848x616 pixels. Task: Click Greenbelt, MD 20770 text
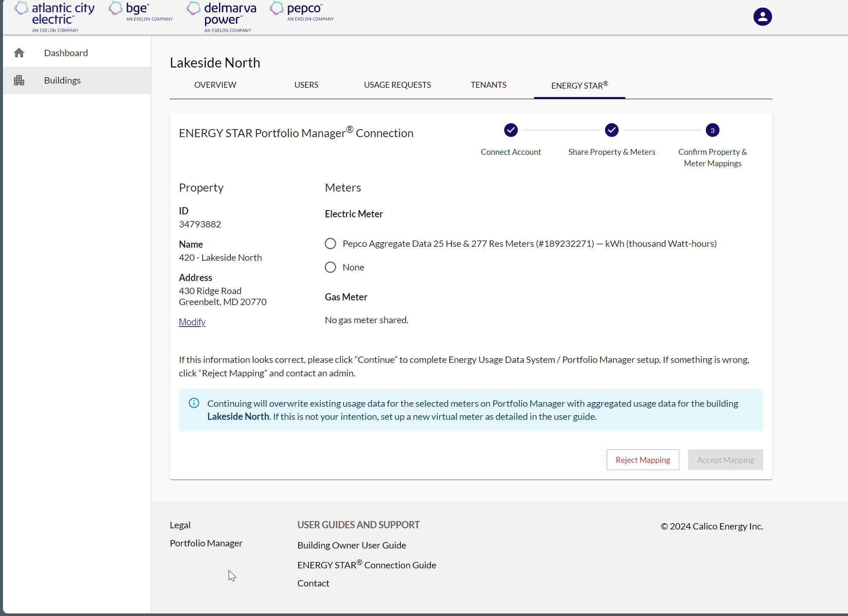tap(223, 302)
